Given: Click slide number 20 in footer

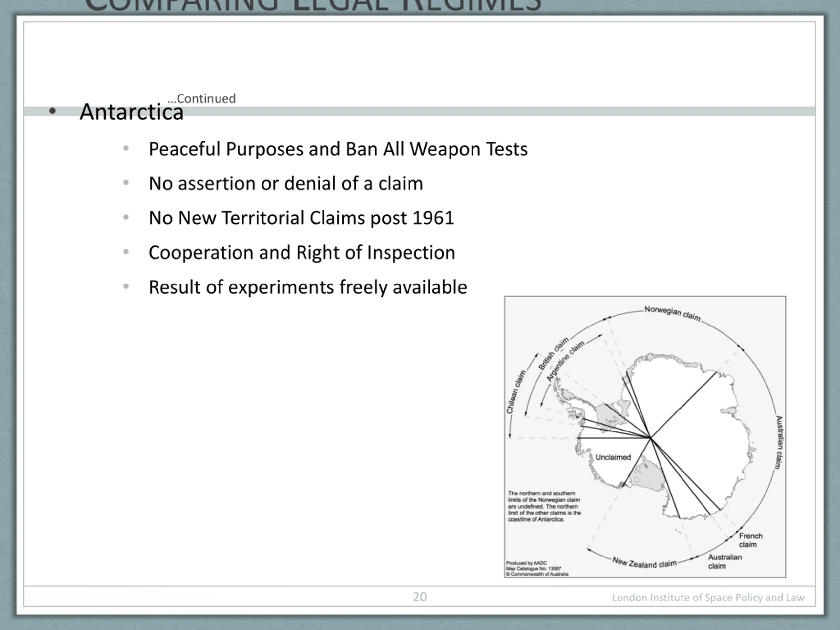Looking at the screenshot, I should [420, 597].
